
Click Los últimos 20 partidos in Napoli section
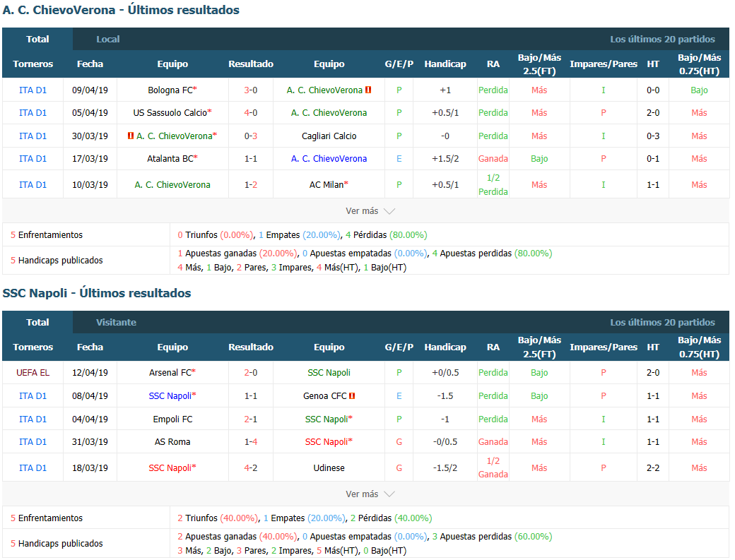click(x=662, y=322)
